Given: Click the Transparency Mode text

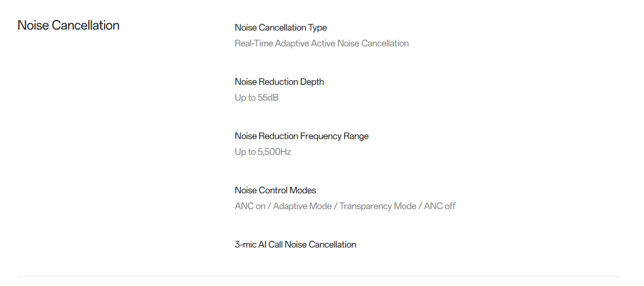Looking at the screenshot, I should pyautogui.click(x=378, y=206).
